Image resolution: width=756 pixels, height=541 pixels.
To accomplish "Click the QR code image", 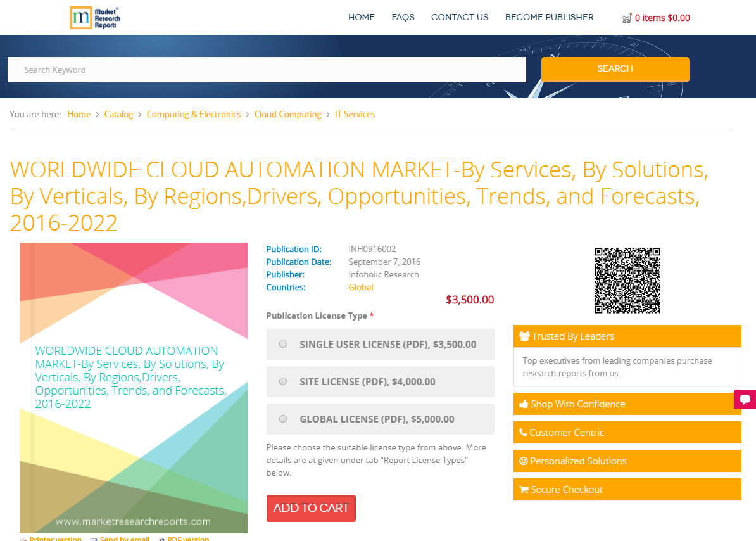I will tap(627, 280).
